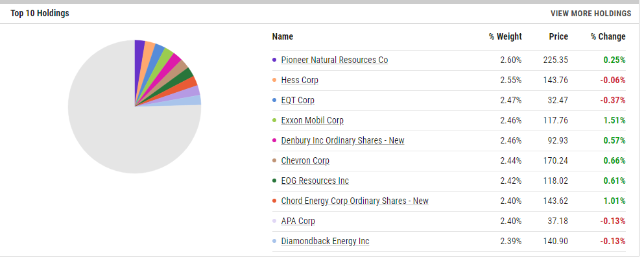This screenshot has width=644, height=263.
Task: Click the orange Hess Corp legend dot
Action: tap(275, 80)
